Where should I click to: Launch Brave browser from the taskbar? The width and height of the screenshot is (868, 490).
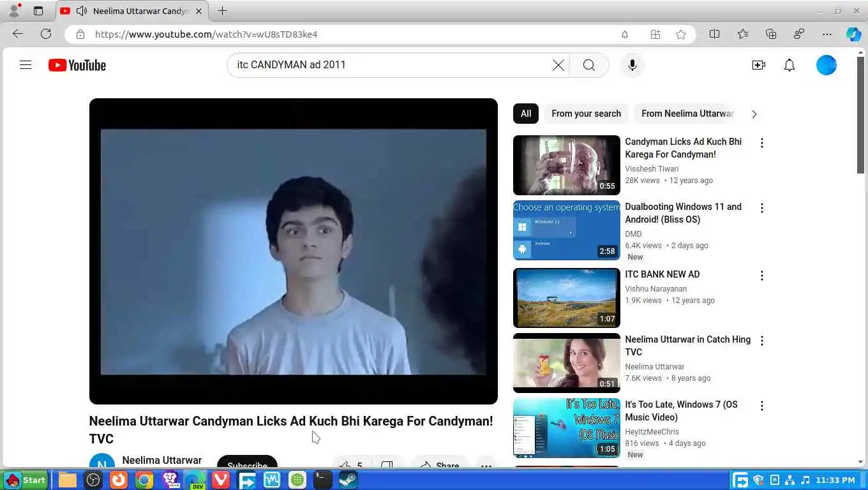[x=170, y=480]
